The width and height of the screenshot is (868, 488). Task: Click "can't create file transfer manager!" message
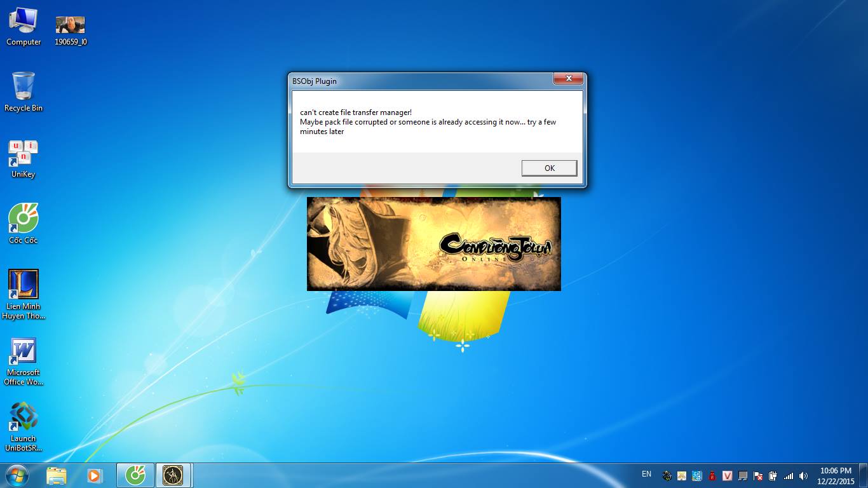[356, 112]
